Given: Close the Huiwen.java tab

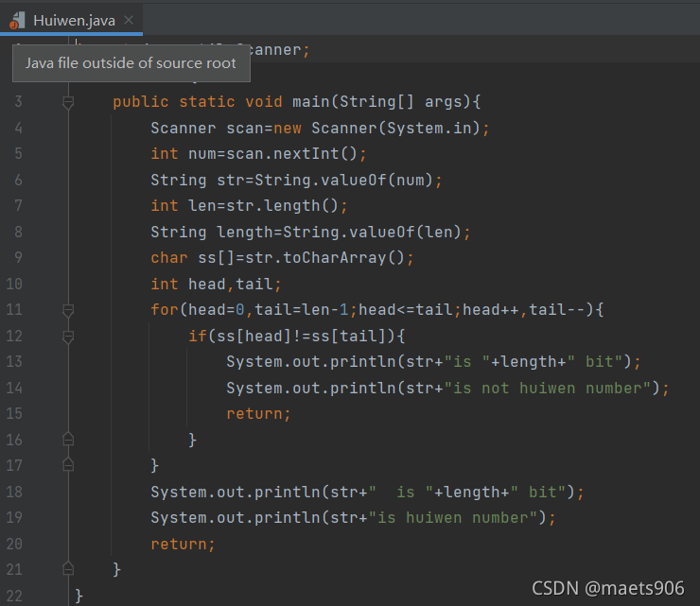Looking at the screenshot, I should [129, 20].
